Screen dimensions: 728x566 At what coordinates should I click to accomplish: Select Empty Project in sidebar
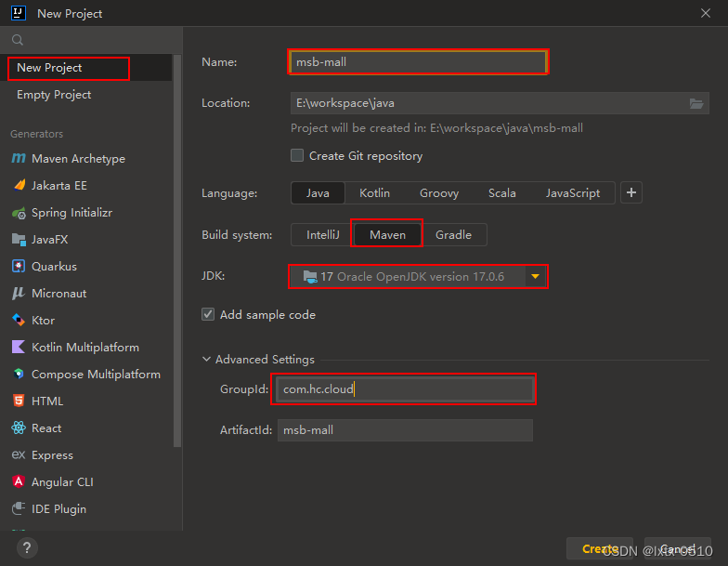[85, 95]
